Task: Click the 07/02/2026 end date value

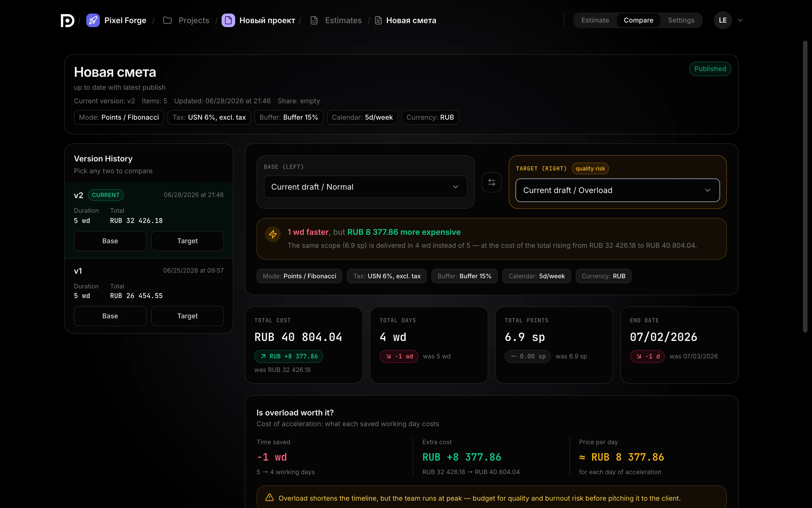Action: click(x=663, y=337)
